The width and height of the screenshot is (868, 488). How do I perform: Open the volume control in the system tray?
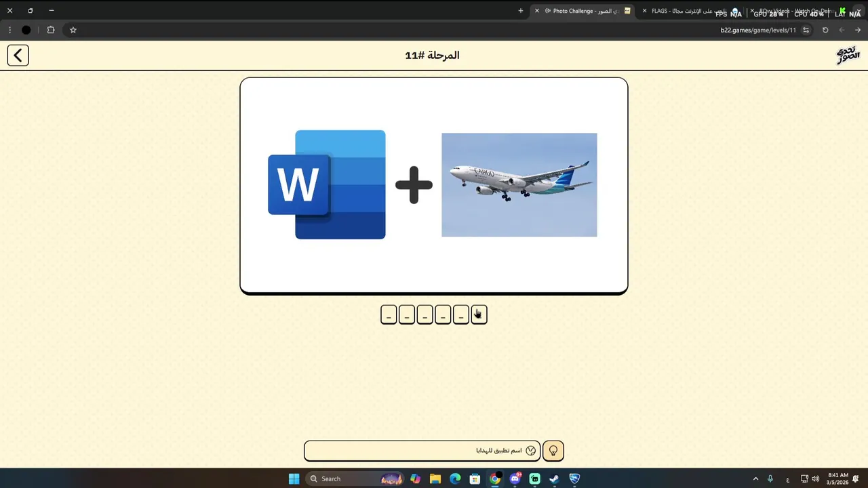[x=815, y=479]
